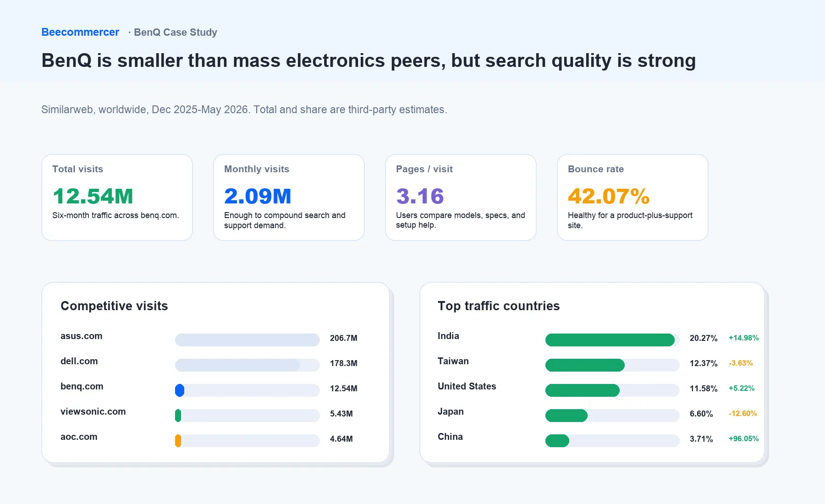This screenshot has width=825, height=504.
Task: Click the 2.09M monthly visits figure
Action: pos(258,196)
